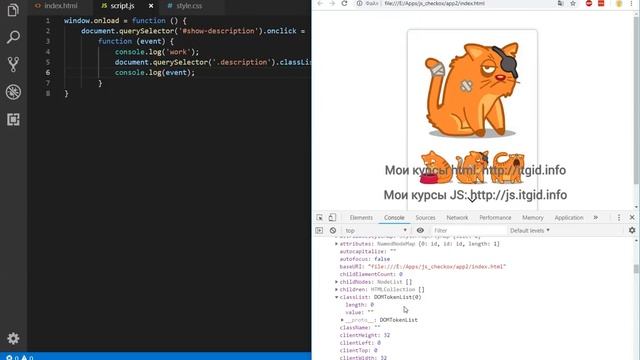640x360 pixels.
Task: Open the JavaScript context 'top' dropdown
Action: (376, 231)
